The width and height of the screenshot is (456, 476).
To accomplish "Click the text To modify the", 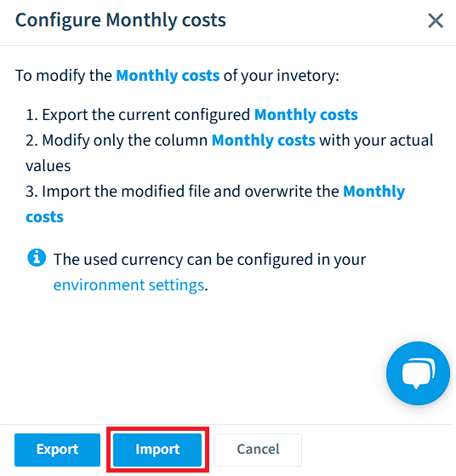I will tap(64, 76).
